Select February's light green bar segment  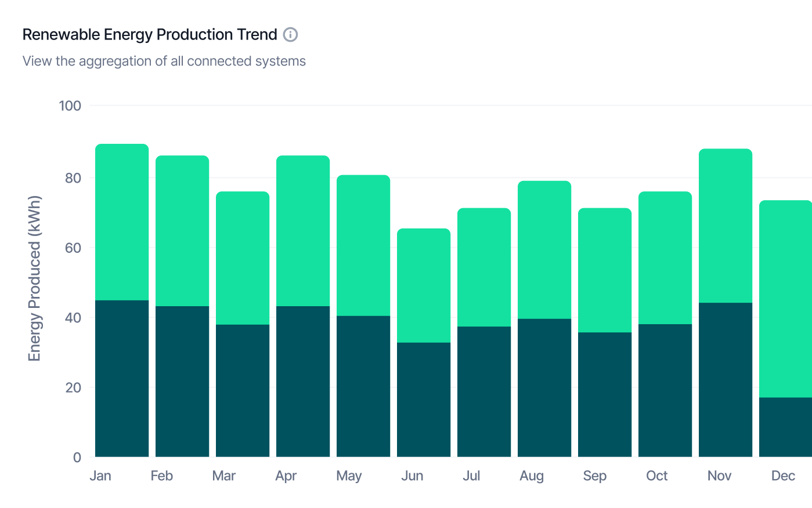click(x=182, y=231)
